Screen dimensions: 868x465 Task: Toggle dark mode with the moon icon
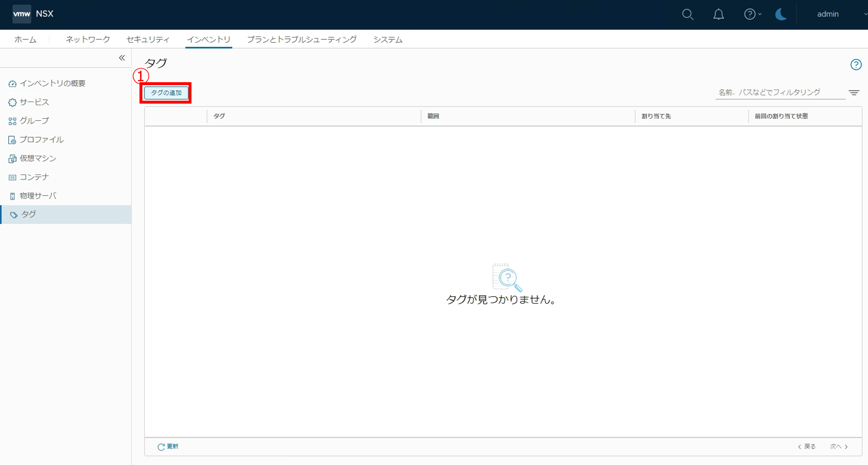tap(781, 15)
